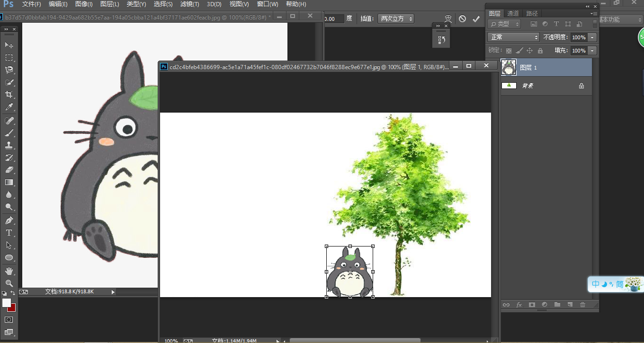Select the Hand tool
This screenshot has width=644, height=343.
9,271
